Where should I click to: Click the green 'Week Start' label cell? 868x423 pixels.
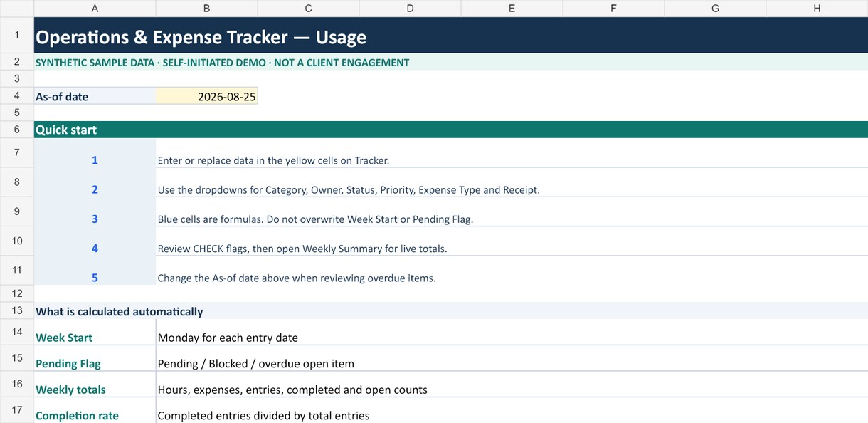pos(95,333)
